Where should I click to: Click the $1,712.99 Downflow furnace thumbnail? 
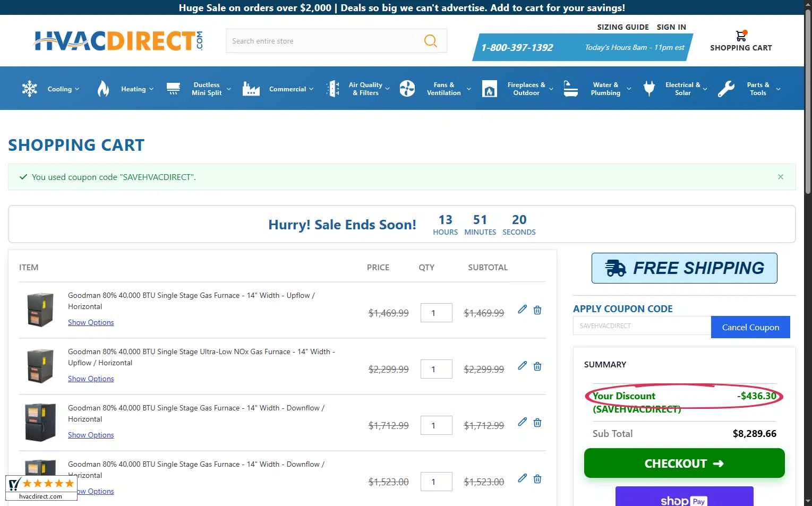(x=40, y=423)
